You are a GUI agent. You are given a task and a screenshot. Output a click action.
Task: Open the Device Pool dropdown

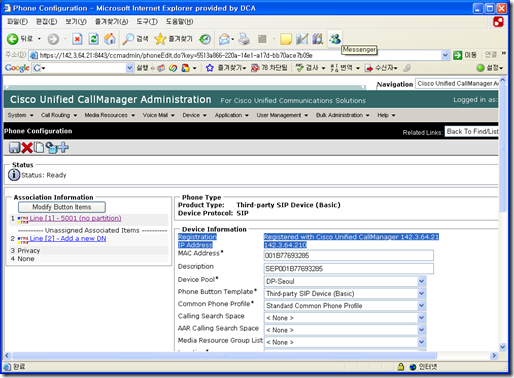(421, 281)
